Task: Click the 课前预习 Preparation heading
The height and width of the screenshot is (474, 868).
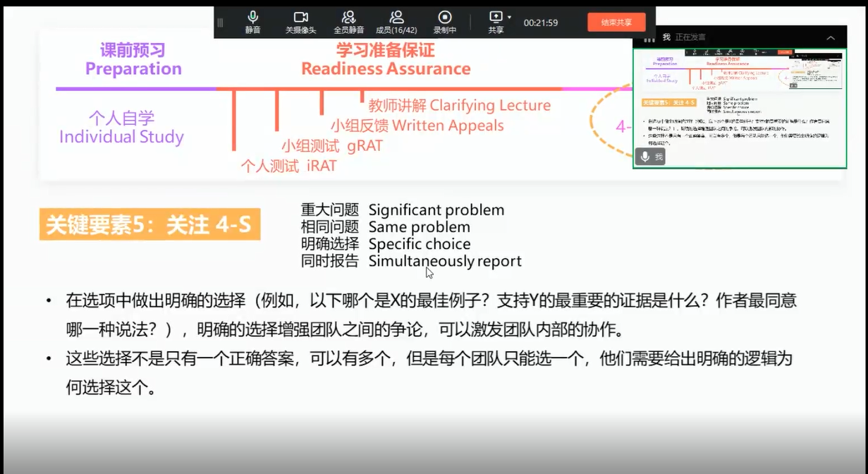Action: [x=133, y=59]
